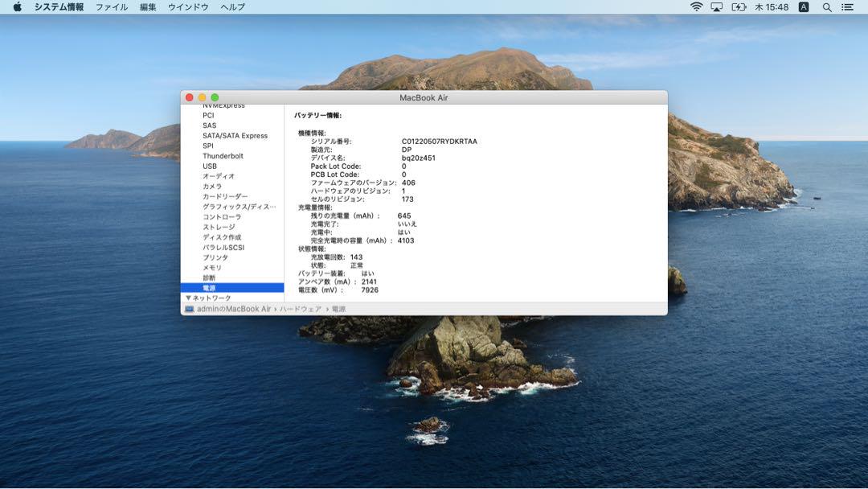
Task: Click the voltage value 7926
Action: click(369, 290)
